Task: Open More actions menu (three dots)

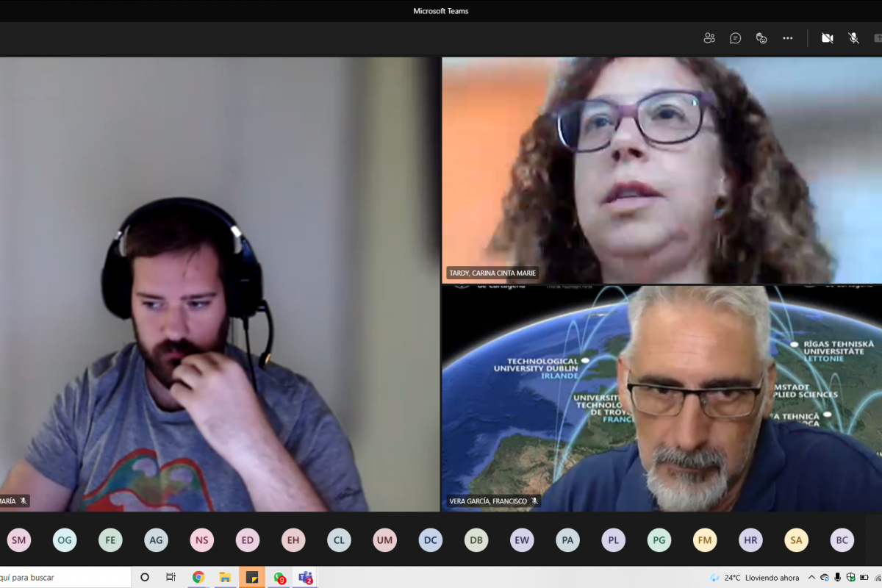Action: click(x=788, y=38)
